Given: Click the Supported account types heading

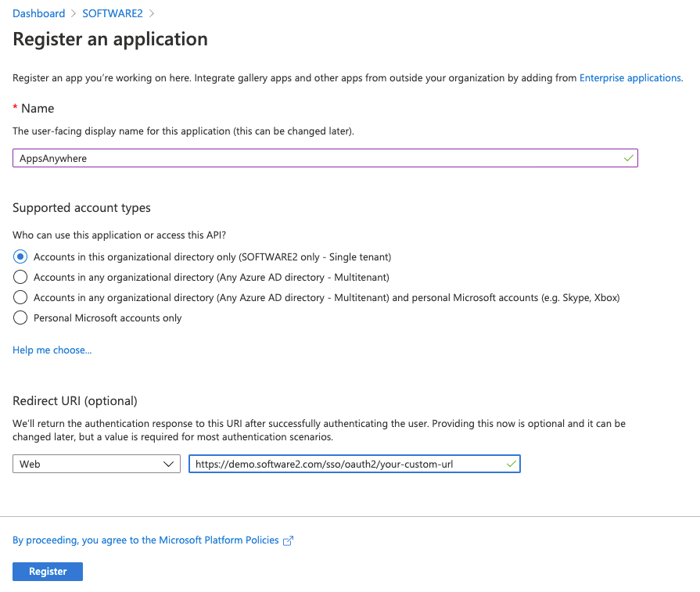Looking at the screenshot, I should (x=81, y=208).
